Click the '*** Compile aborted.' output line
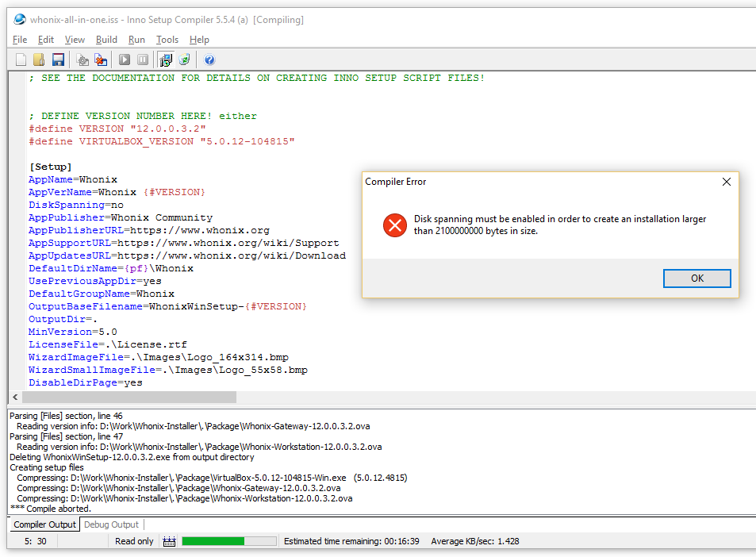 pyautogui.click(x=50, y=509)
